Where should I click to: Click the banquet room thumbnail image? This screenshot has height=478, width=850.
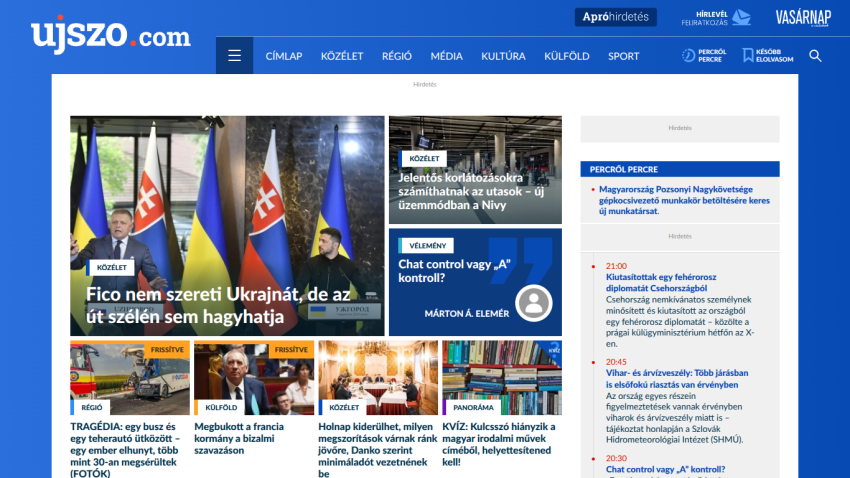pyautogui.click(x=378, y=377)
